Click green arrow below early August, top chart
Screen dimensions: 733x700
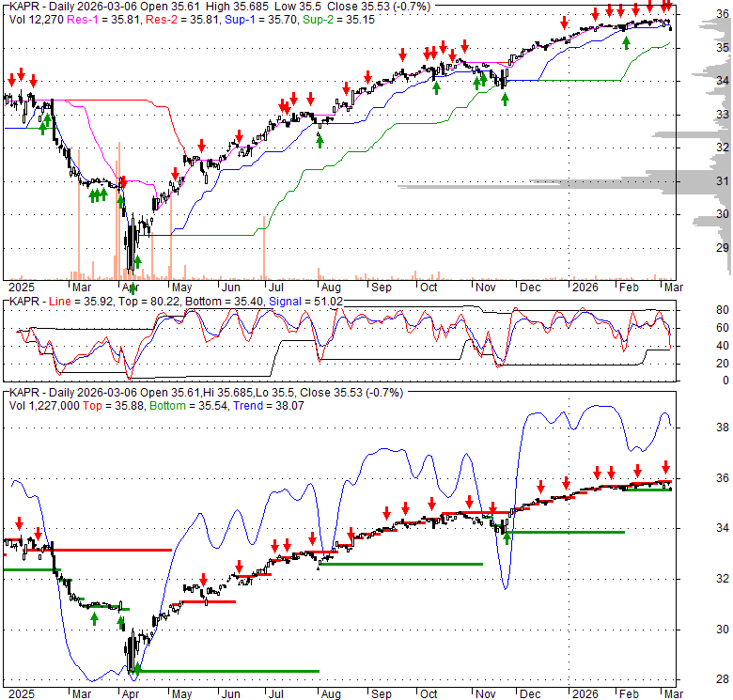320,141
